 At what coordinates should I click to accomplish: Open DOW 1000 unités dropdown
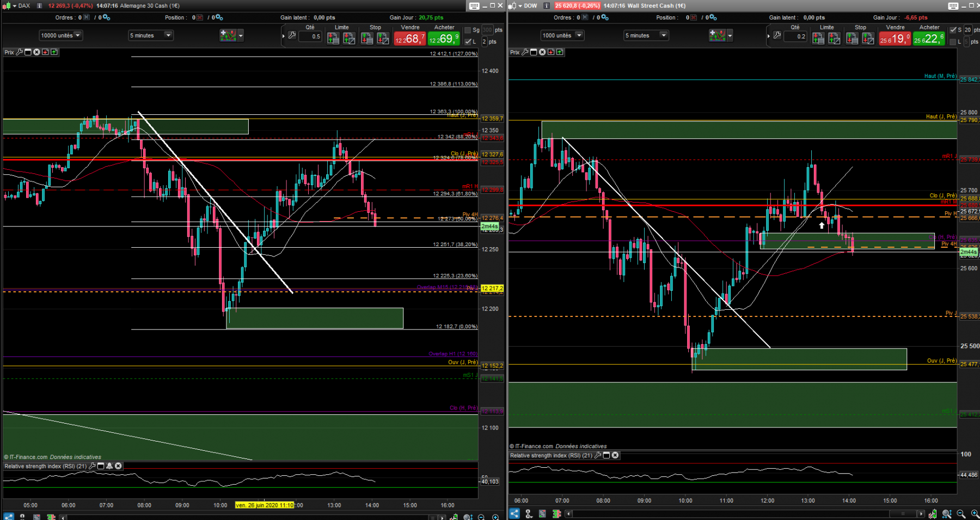[562, 35]
